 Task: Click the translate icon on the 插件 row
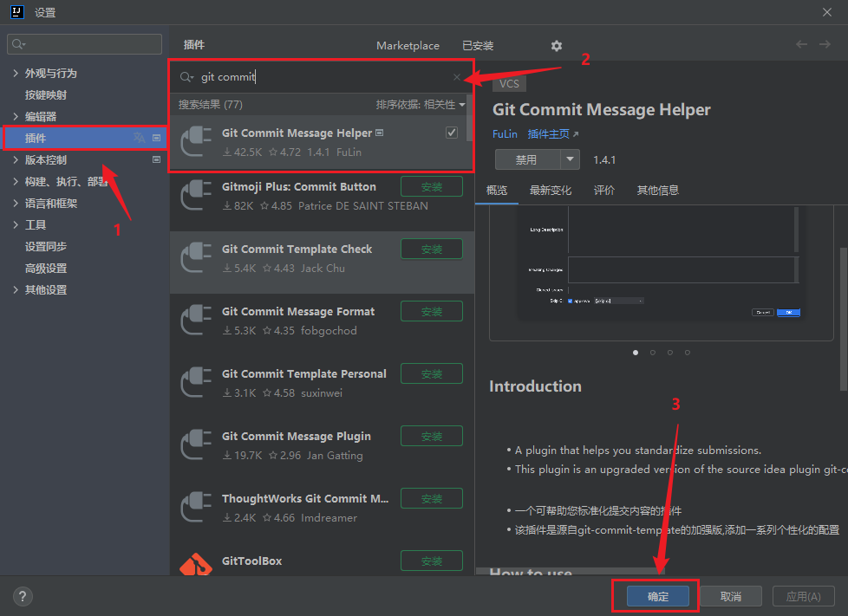click(139, 138)
